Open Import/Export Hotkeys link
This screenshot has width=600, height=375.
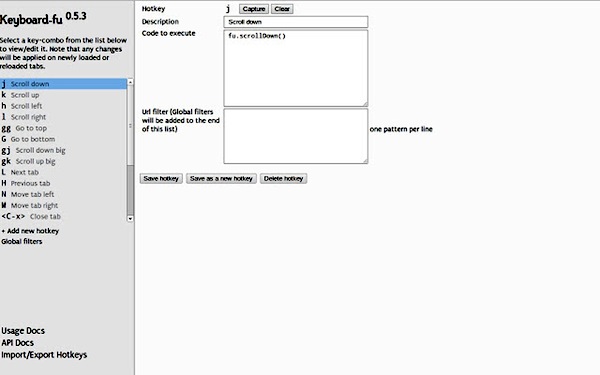(x=44, y=355)
